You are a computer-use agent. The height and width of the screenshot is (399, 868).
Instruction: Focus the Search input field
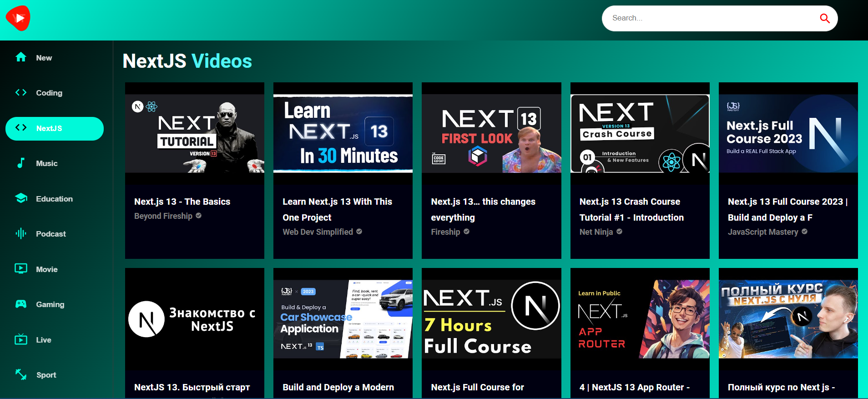coord(710,18)
